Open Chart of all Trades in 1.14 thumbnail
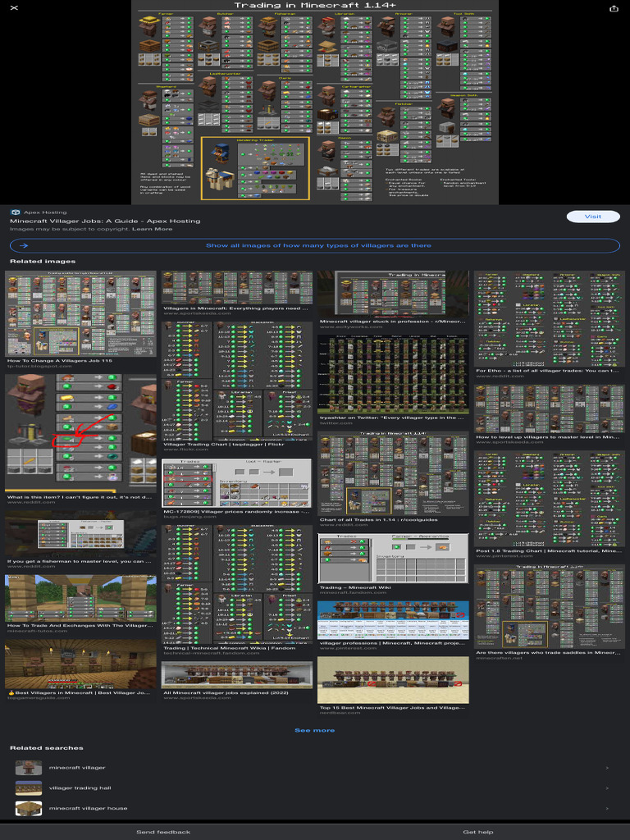The height and width of the screenshot is (840, 630). click(393, 473)
